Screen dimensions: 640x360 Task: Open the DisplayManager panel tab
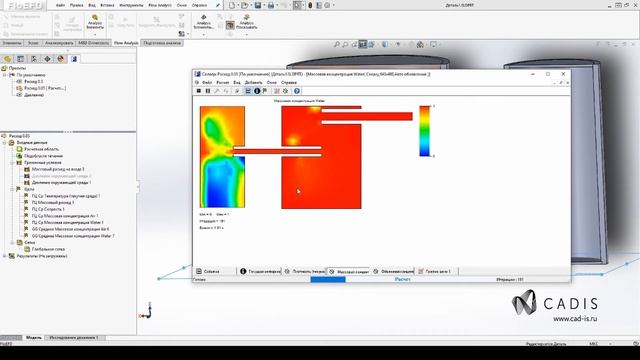click(x=61, y=59)
